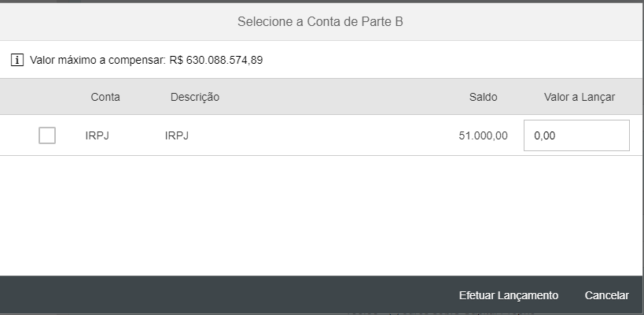The width and height of the screenshot is (644, 315).
Task: Click the Descrição column header
Action: (x=194, y=97)
